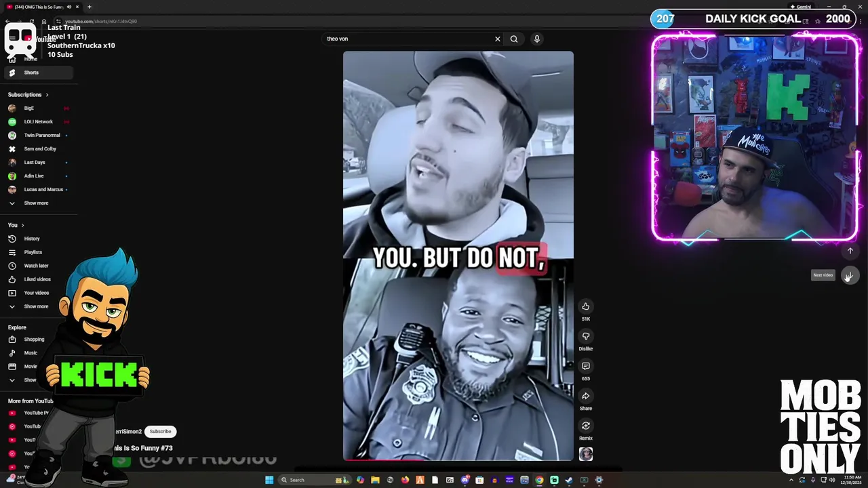Screen dimensions: 868x488
Task: Open the Windows Start menu
Action: (x=269, y=480)
